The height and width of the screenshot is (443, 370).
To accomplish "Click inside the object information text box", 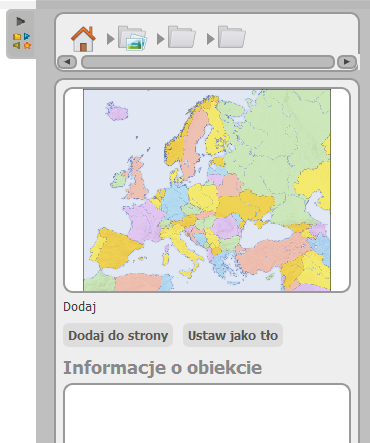I will coord(207,413).
